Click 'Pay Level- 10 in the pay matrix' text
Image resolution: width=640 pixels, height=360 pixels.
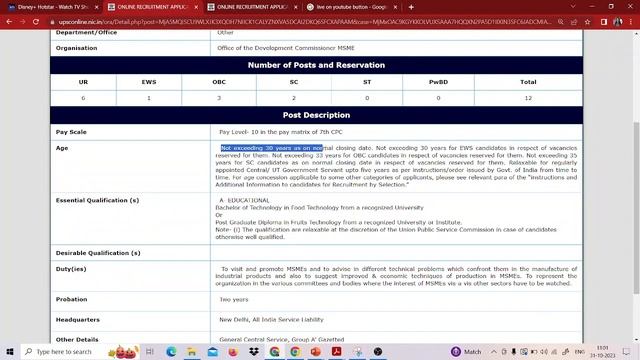[281, 132]
